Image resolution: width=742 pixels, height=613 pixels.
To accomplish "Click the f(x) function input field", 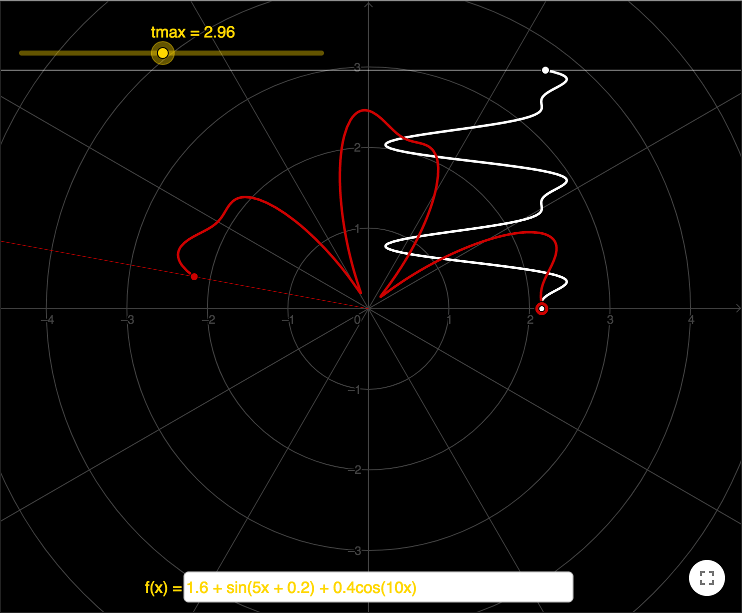I will click(378, 587).
